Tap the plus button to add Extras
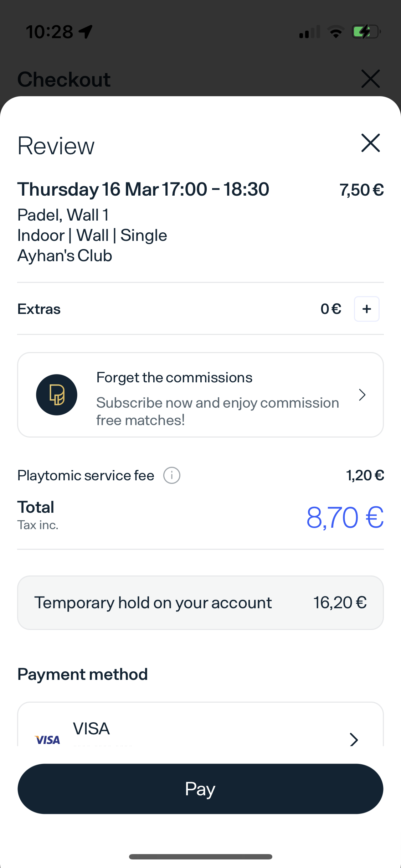The height and width of the screenshot is (868, 401). click(x=366, y=309)
